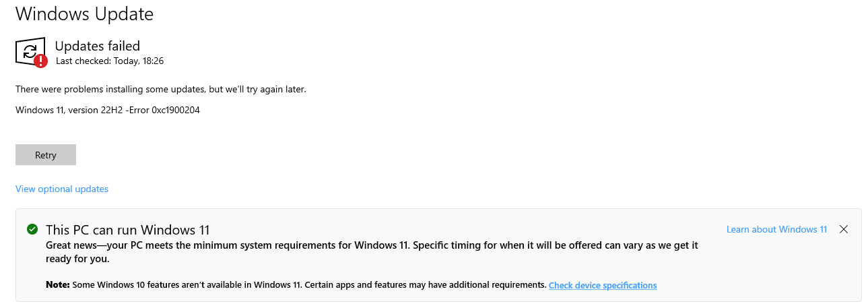This screenshot has height=308, width=868.
Task: Open Learn about Windows 11 link
Action: pos(776,230)
